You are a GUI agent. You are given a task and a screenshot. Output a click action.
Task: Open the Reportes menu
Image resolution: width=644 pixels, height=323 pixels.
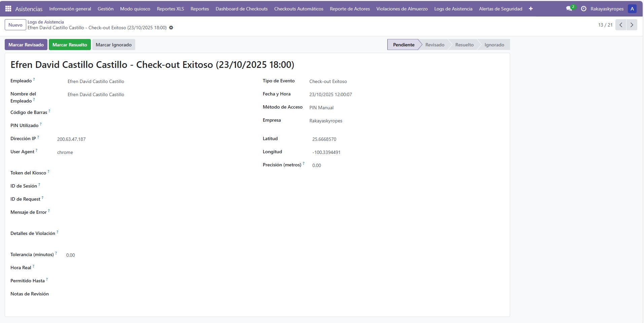[200, 9]
